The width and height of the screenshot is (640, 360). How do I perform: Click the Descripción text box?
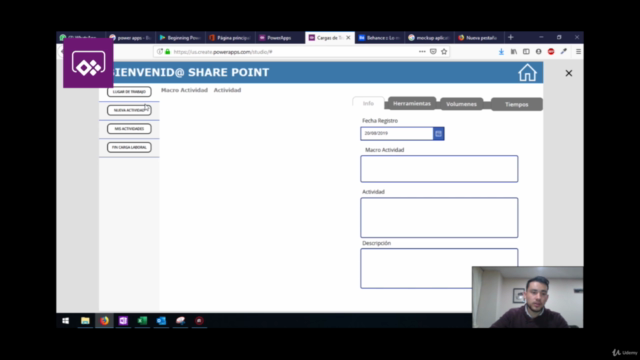tap(439, 268)
